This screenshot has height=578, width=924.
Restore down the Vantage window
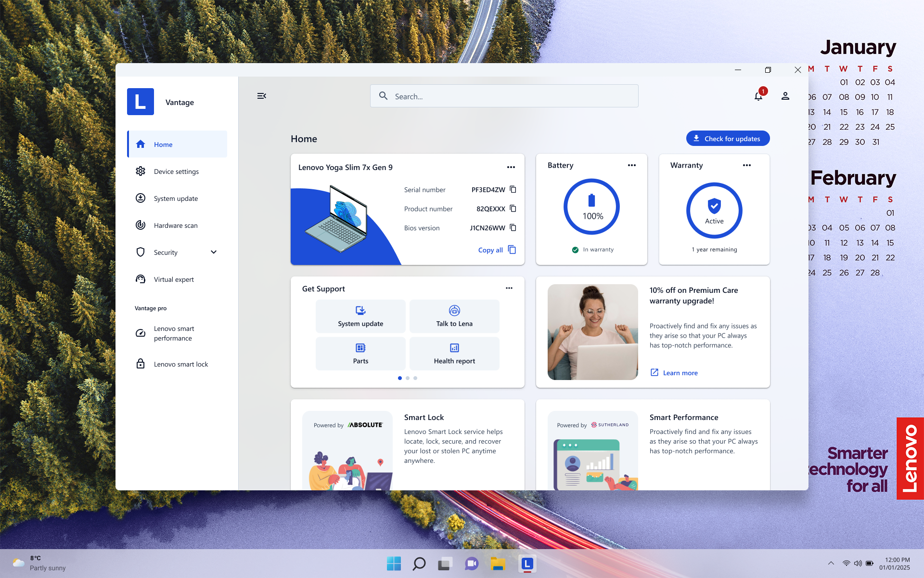pos(768,70)
